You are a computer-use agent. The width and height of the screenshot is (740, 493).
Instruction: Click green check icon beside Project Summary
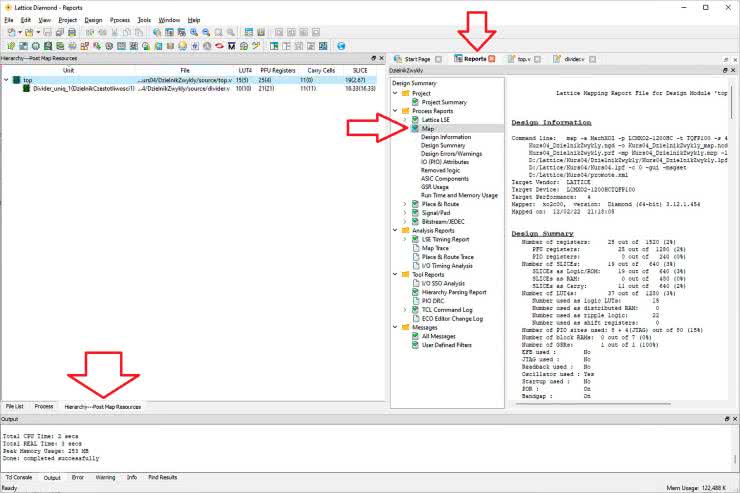click(415, 102)
